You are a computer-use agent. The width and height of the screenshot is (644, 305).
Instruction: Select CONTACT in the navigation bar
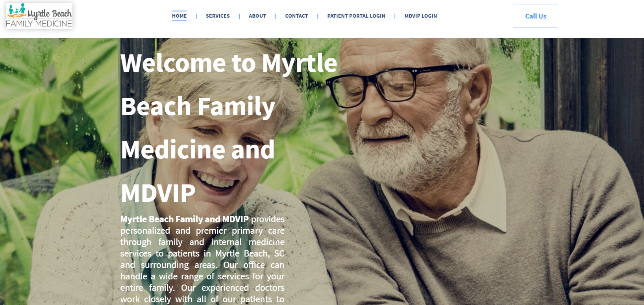click(296, 16)
